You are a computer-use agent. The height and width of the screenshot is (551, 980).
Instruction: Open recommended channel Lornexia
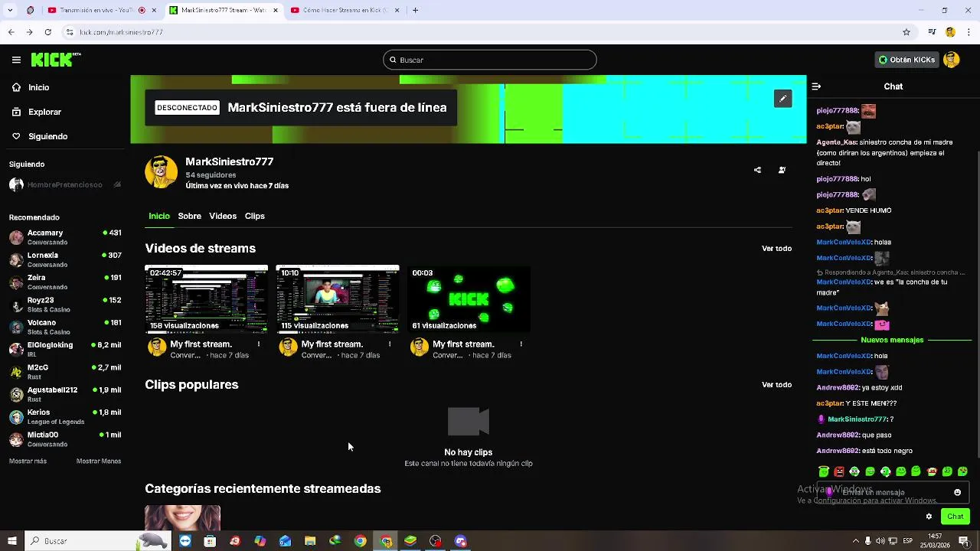click(65, 259)
